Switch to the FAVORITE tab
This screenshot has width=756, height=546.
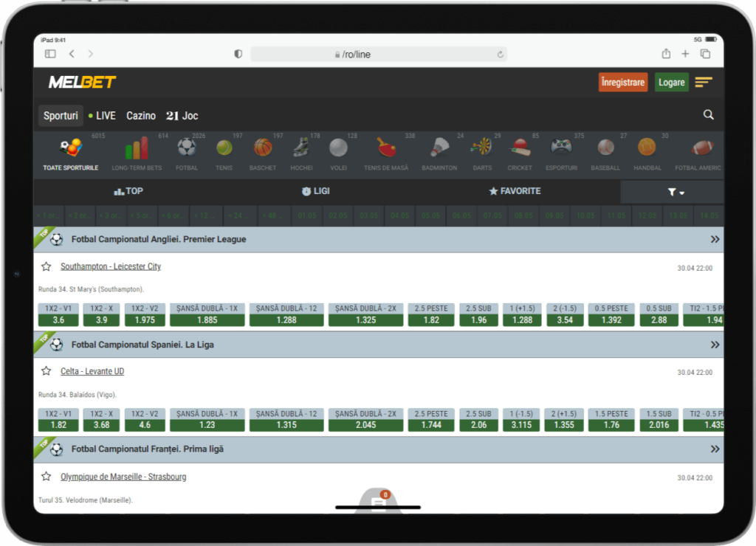(x=515, y=191)
